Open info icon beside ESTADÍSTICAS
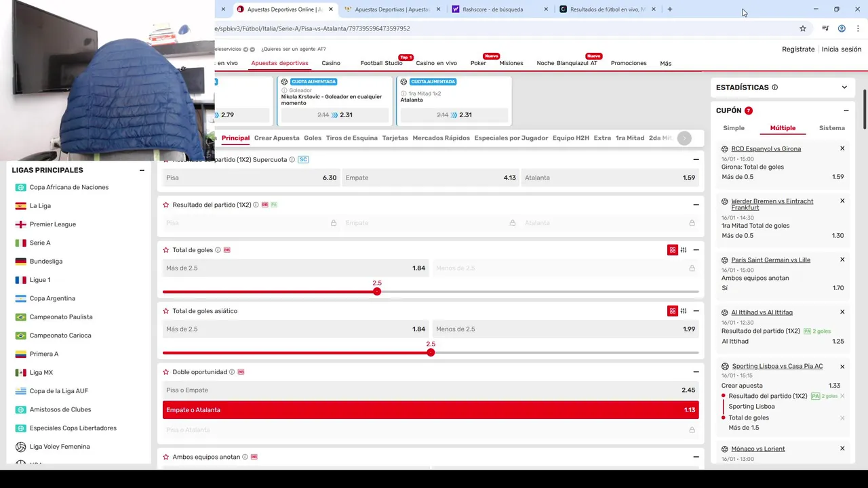This screenshot has width=868, height=488. (x=774, y=87)
